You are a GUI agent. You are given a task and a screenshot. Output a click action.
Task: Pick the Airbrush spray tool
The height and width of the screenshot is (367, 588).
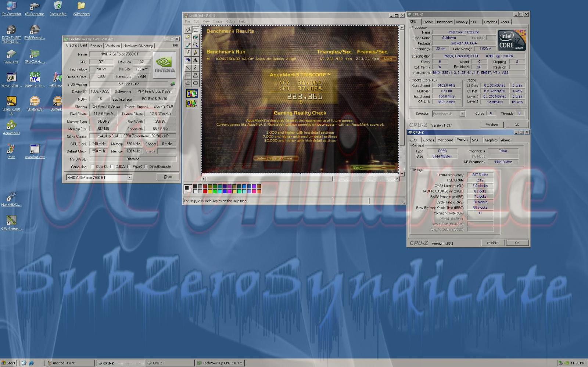(x=188, y=60)
